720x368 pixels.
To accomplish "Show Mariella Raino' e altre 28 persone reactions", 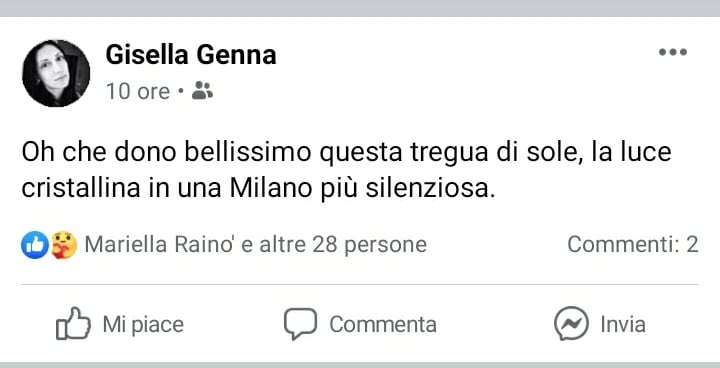I will (256, 245).
